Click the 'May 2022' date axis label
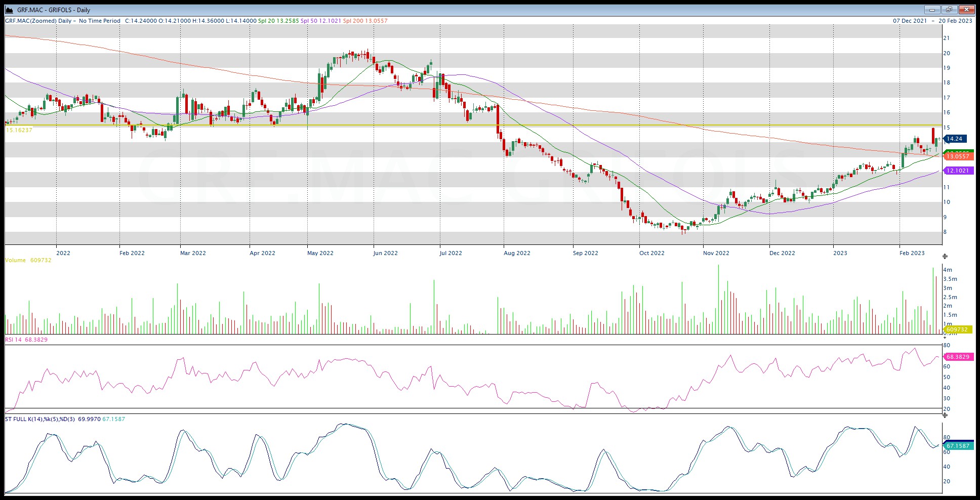Image resolution: width=980 pixels, height=500 pixels. point(320,253)
